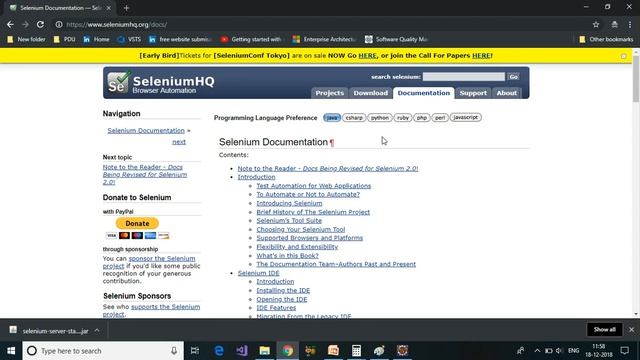The width and height of the screenshot is (640, 360).
Task: Open the notification center icon
Action: [624, 351]
